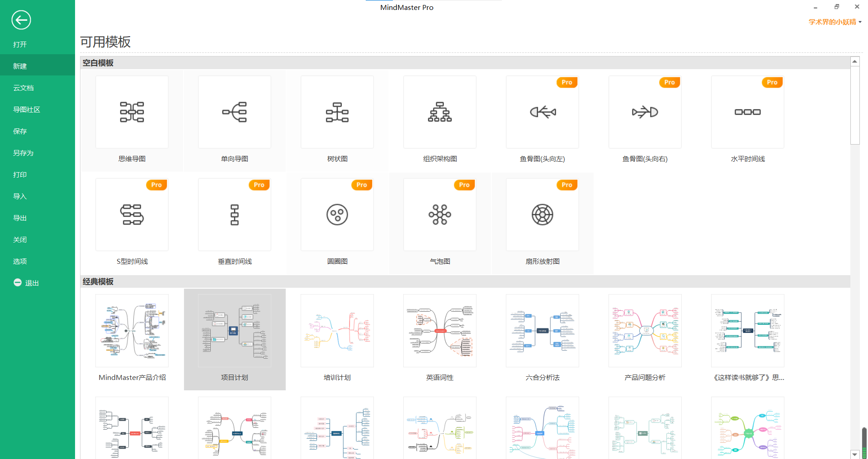
Task: Click the vertical scrollbar thumb
Action: [854, 105]
